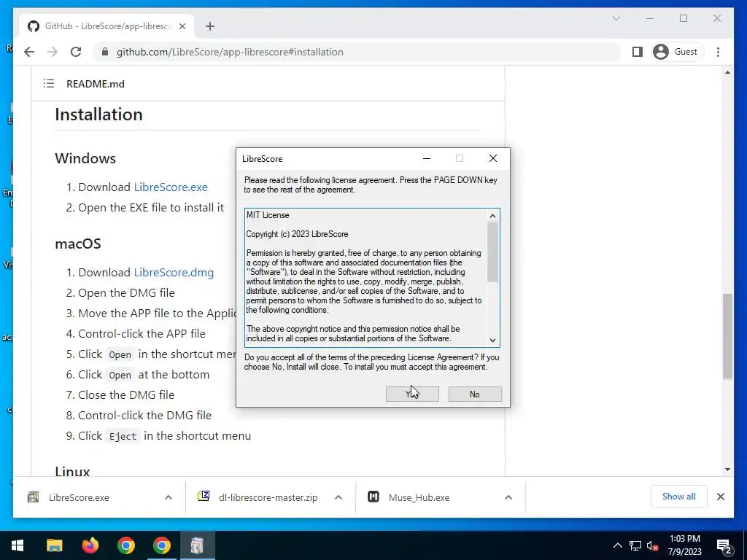Click the macOS section heading

point(78,244)
